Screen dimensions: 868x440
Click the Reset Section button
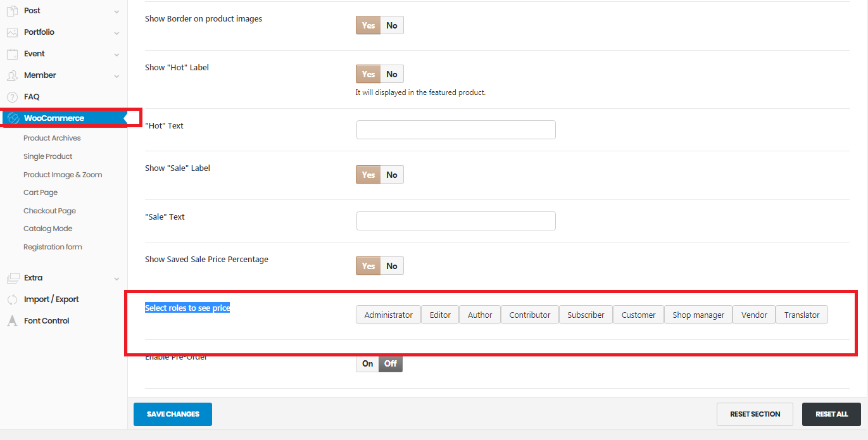point(755,414)
